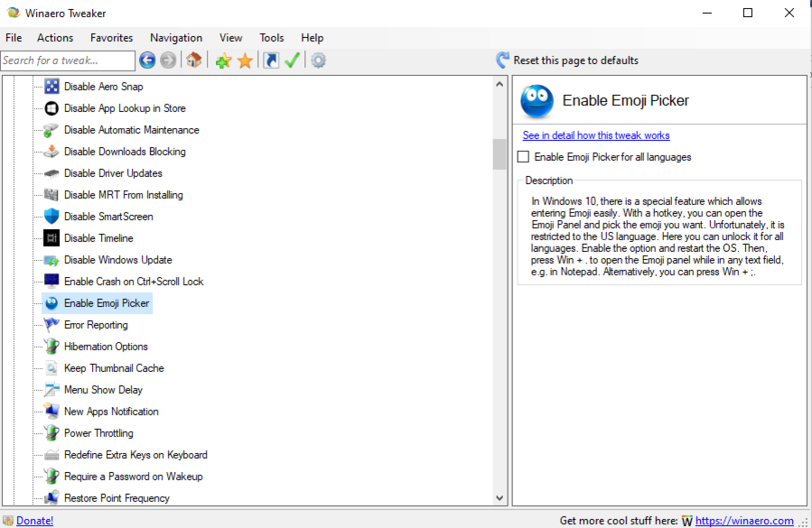The width and height of the screenshot is (812, 528).
Task: Click the tree scrollbar down arrow
Action: pyautogui.click(x=499, y=498)
